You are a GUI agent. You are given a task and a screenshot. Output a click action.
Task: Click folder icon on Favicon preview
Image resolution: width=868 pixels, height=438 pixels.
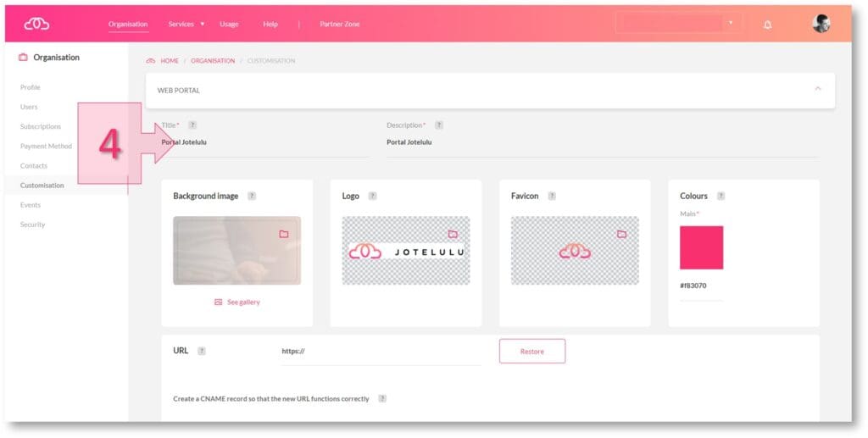coord(621,234)
